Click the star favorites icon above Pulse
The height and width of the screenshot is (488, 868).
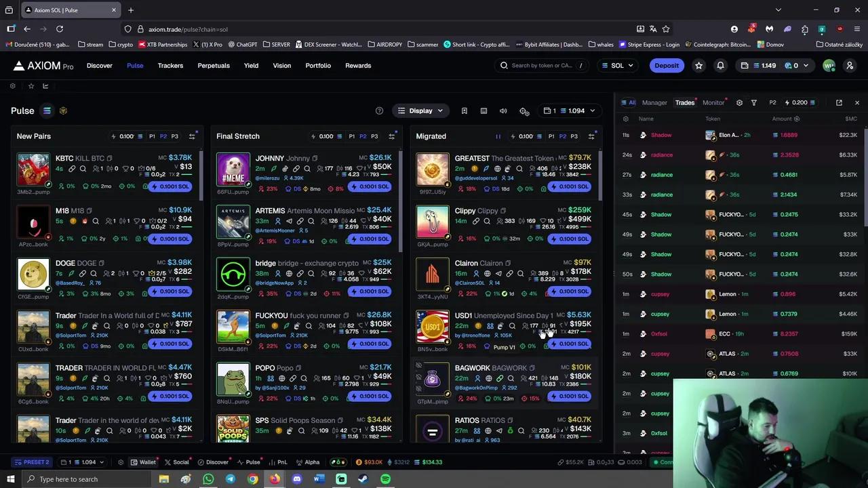click(31, 86)
